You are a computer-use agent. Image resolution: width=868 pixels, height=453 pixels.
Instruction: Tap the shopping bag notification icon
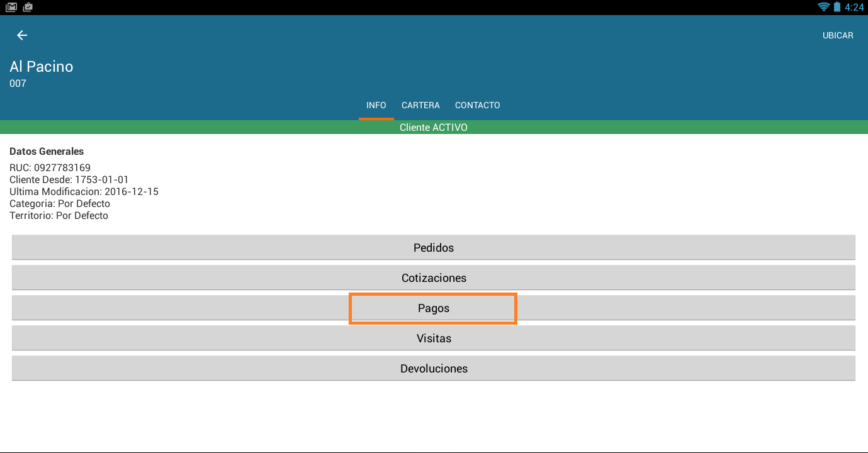[x=28, y=8]
